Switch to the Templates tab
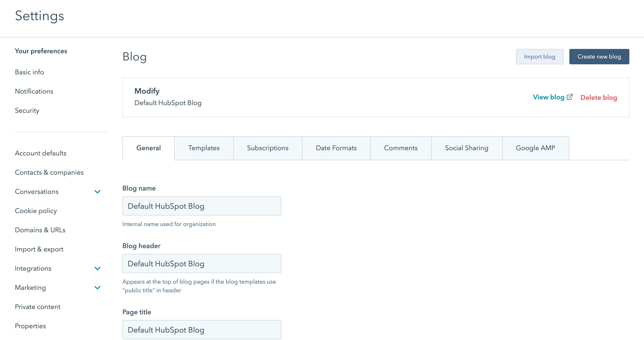 (x=204, y=148)
